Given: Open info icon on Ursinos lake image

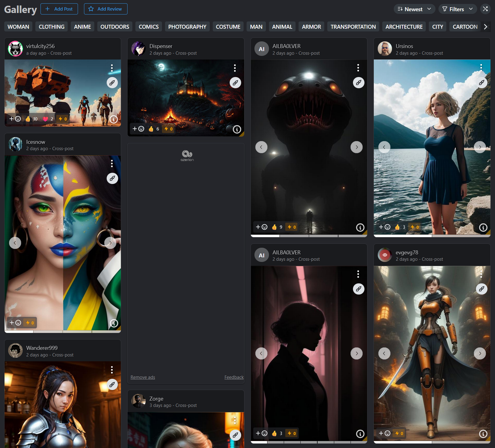Looking at the screenshot, I should click(x=483, y=227).
